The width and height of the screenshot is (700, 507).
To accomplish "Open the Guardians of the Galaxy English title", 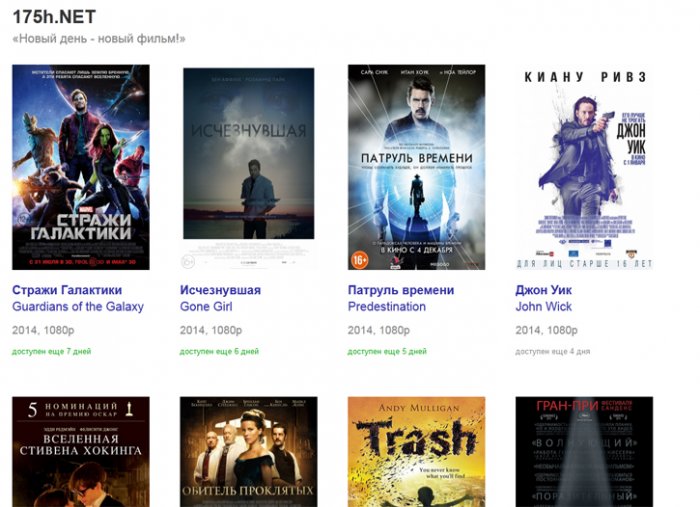I will [x=78, y=307].
